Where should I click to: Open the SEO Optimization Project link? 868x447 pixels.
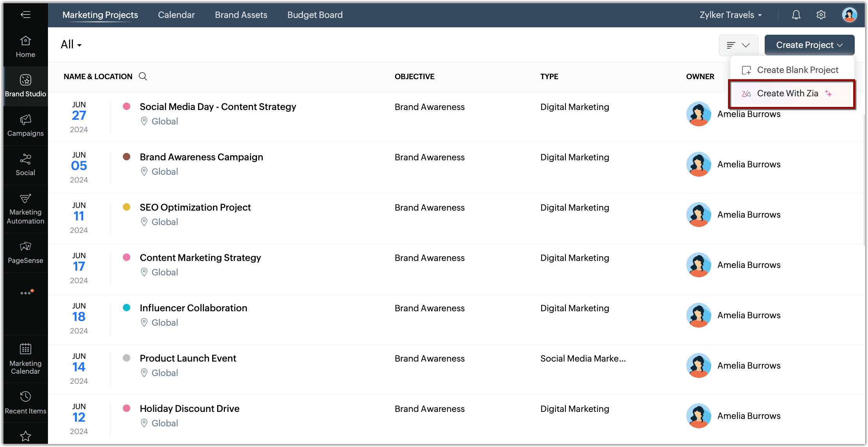point(195,207)
